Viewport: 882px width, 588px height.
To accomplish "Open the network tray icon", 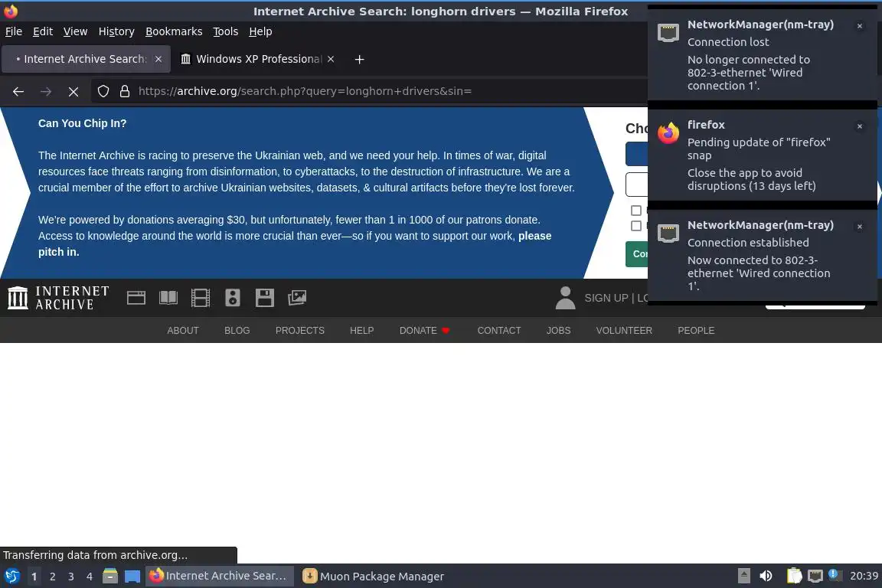I will point(815,576).
